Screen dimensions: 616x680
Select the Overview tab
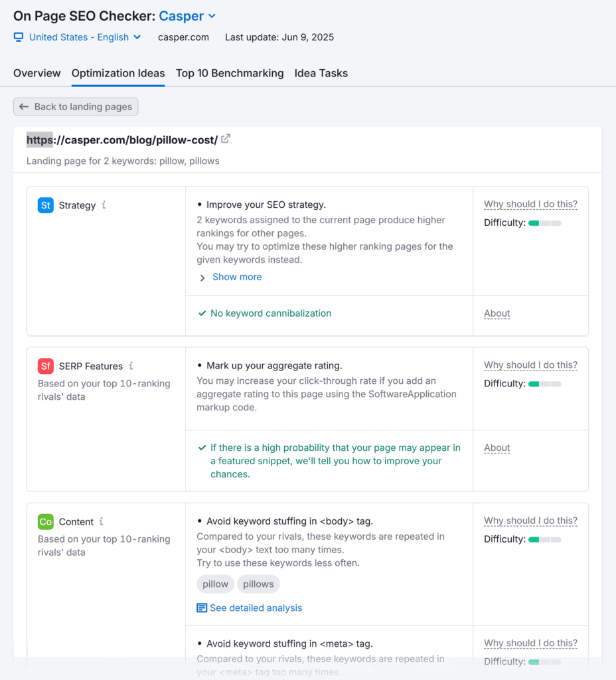(x=37, y=73)
